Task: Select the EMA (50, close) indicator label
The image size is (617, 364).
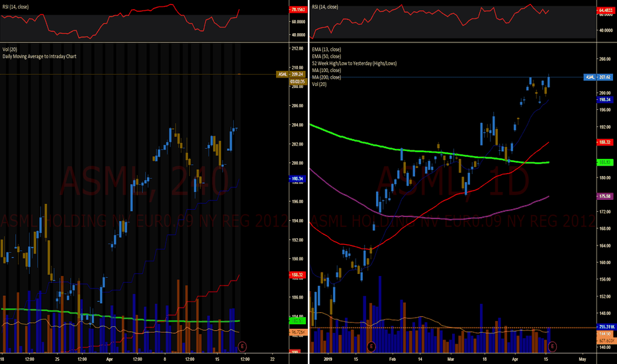Action: (x=326, y=56)
